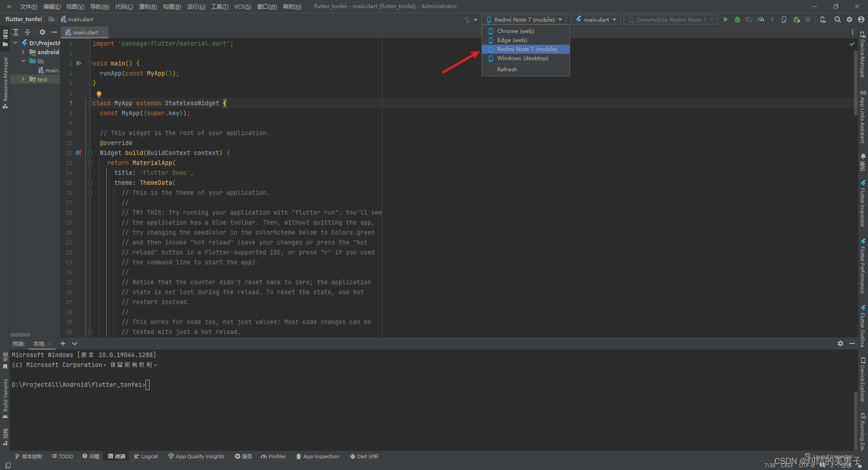Image resolution: width=868 pixels, height=470 pixels.
Task: Click the user account avatar icon
Action: pos(861,19)
